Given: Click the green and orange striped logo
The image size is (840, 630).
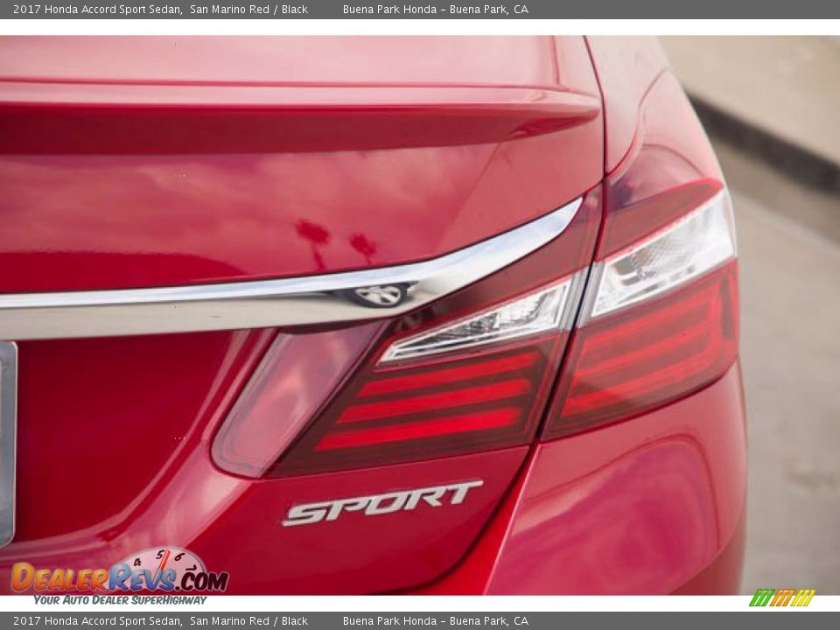Looking at the screenshot, I should [781, 598].
